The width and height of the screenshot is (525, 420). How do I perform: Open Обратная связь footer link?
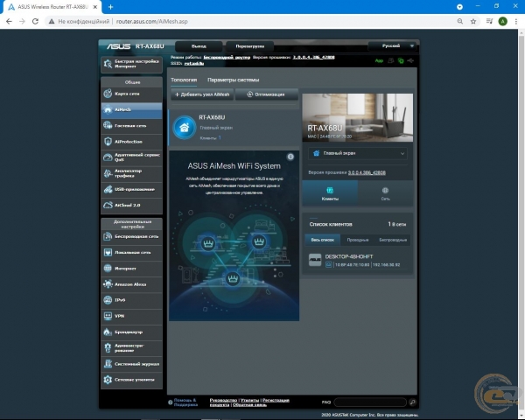point(249,404)
